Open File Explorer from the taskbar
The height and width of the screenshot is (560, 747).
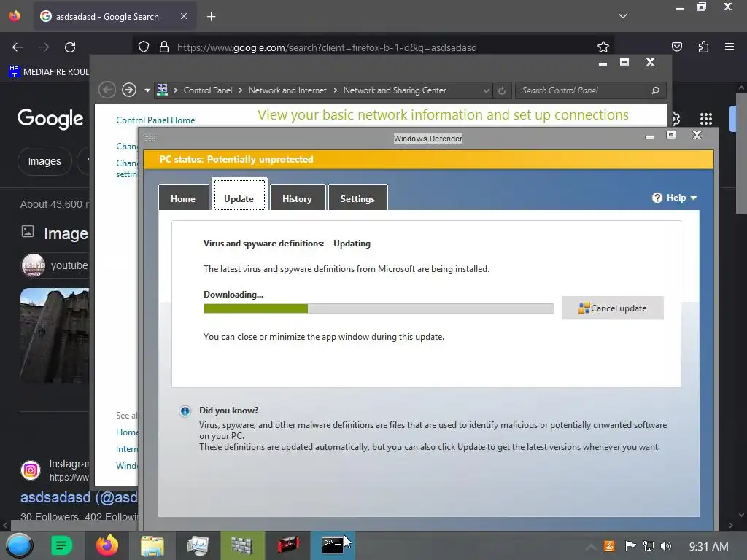(152, 545)
